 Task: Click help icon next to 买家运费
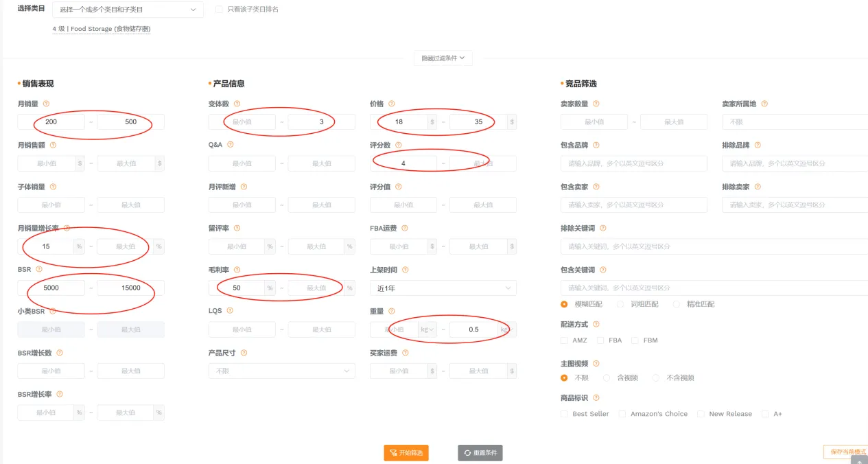pos(404,353)
